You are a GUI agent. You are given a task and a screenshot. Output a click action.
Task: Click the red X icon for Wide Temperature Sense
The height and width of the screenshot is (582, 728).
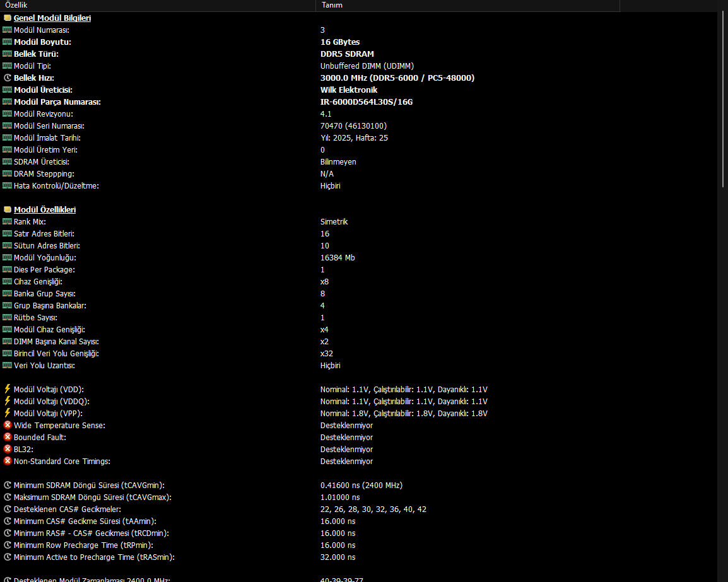point(8,425)
